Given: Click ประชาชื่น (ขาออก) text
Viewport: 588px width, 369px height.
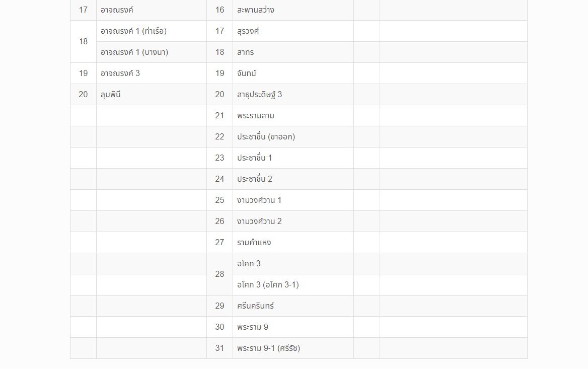Looking at the screenshot, I should click(x=266, y=137).
